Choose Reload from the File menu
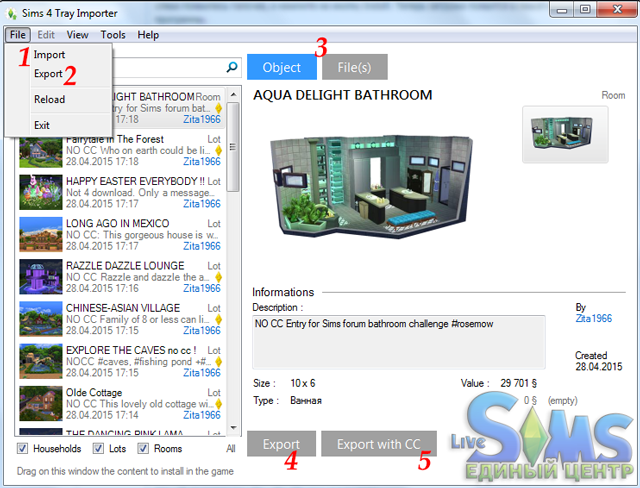 [49, 100]
